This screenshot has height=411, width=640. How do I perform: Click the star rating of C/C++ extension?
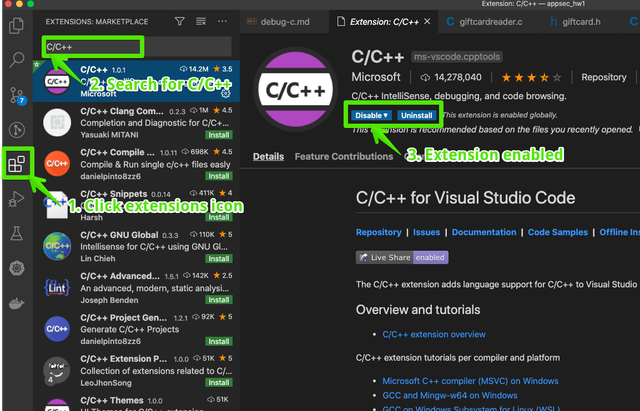coord(531,77)
